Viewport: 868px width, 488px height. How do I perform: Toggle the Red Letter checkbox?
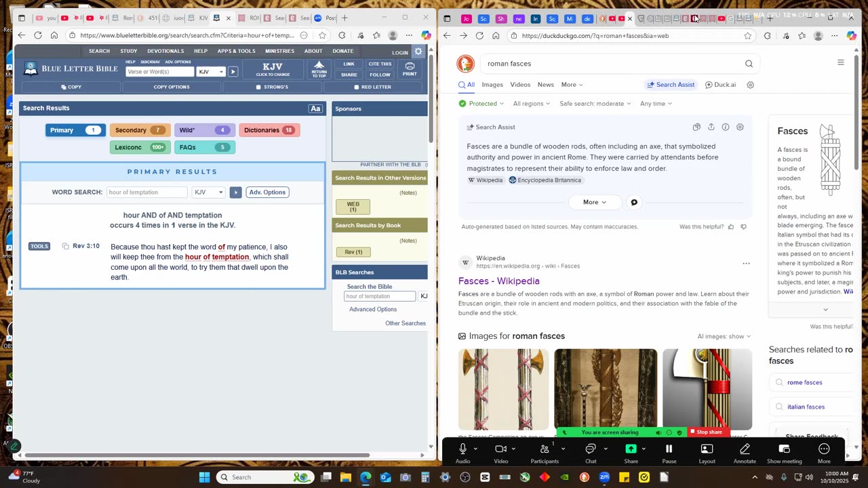(357, 87)
